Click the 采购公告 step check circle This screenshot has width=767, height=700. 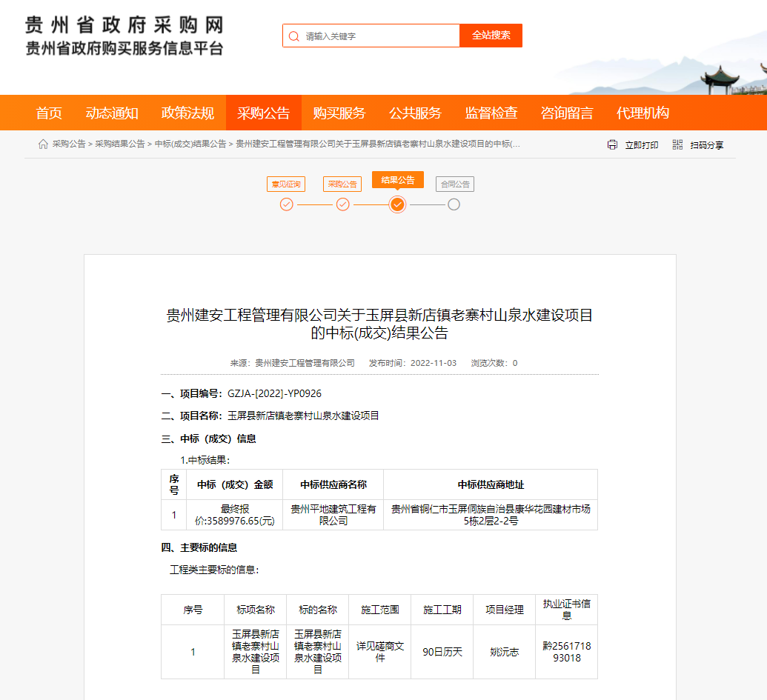coord(343,204)
